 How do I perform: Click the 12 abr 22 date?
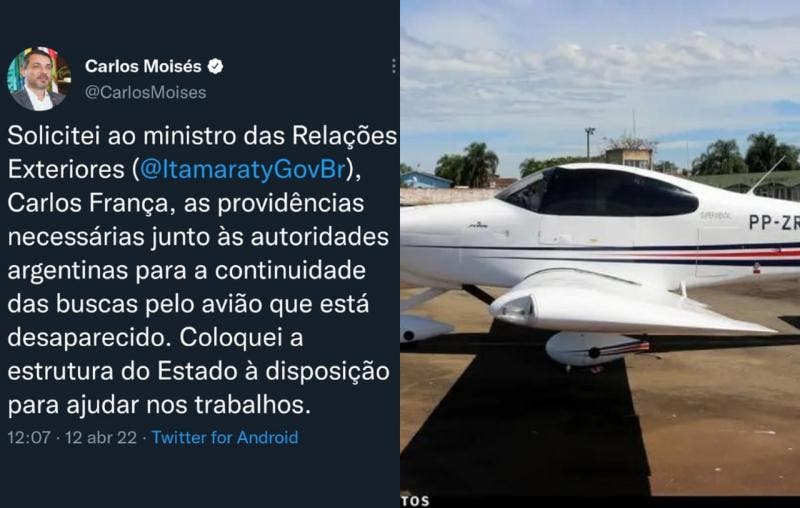[101, 438]
